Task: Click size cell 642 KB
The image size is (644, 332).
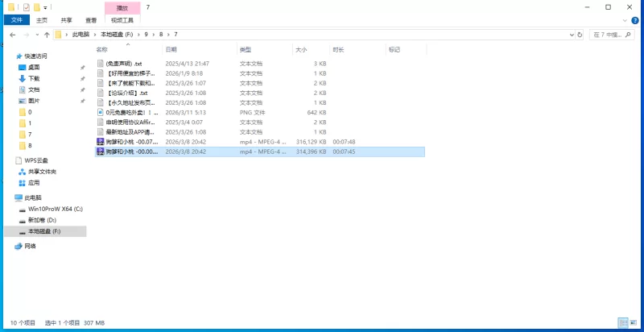Action: pos(316,113)
